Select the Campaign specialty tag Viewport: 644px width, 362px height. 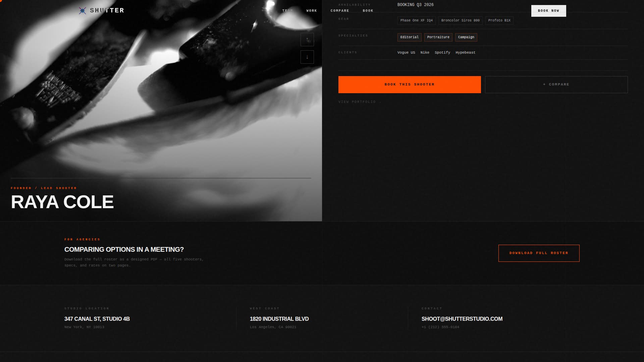tap(466, 37)
